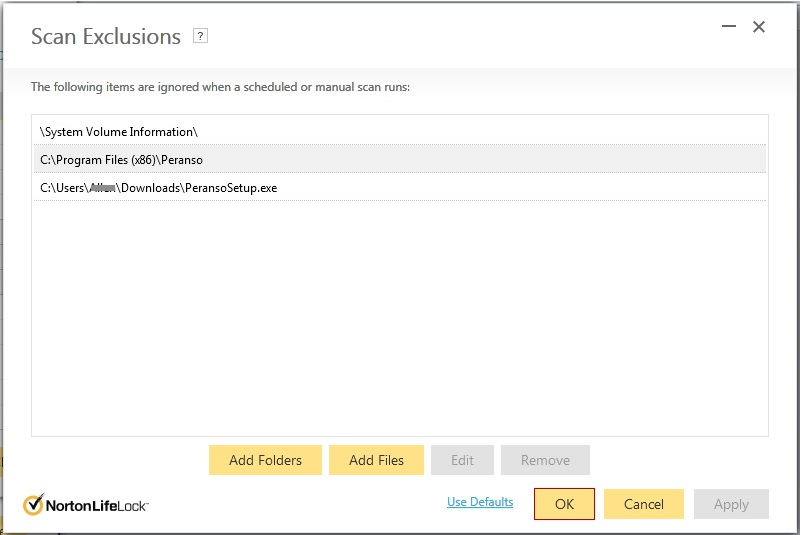
Task: Restore settings via Use Defaults link
Action: 480,502
